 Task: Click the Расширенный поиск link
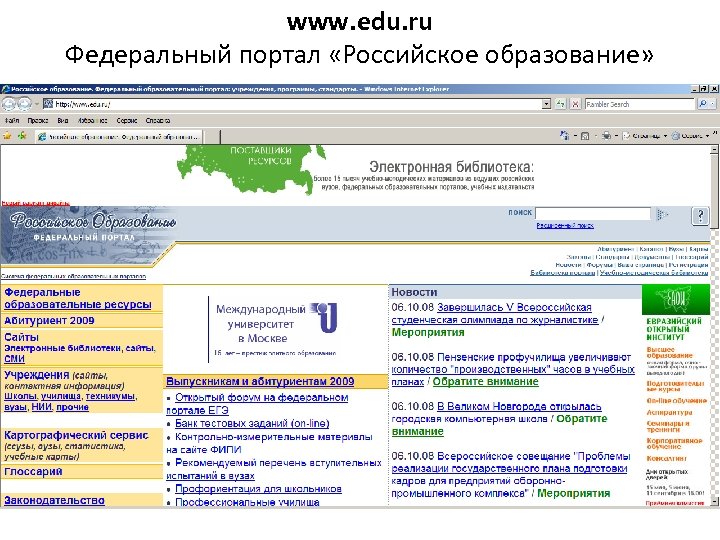click(x=565, y=225)
